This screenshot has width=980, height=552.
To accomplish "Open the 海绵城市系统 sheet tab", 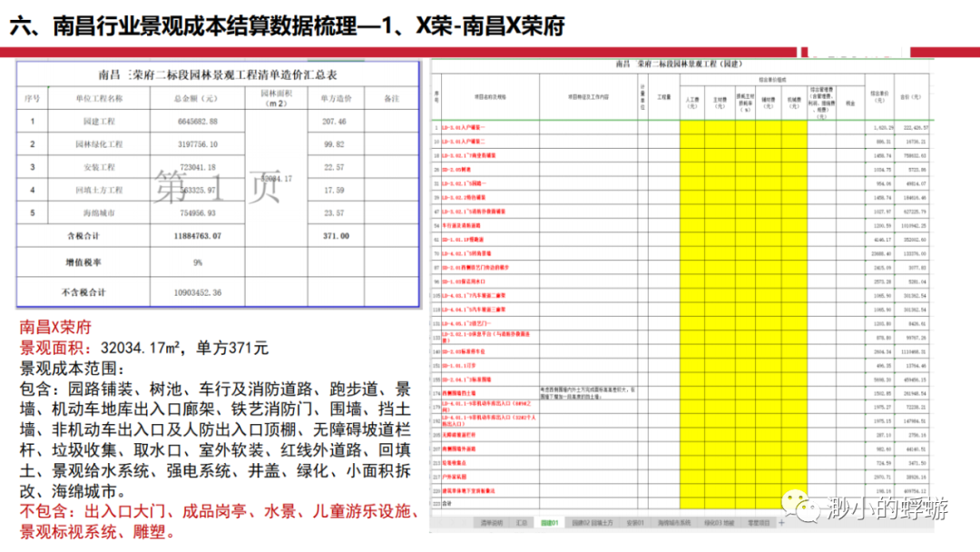I will click(673, 523).
